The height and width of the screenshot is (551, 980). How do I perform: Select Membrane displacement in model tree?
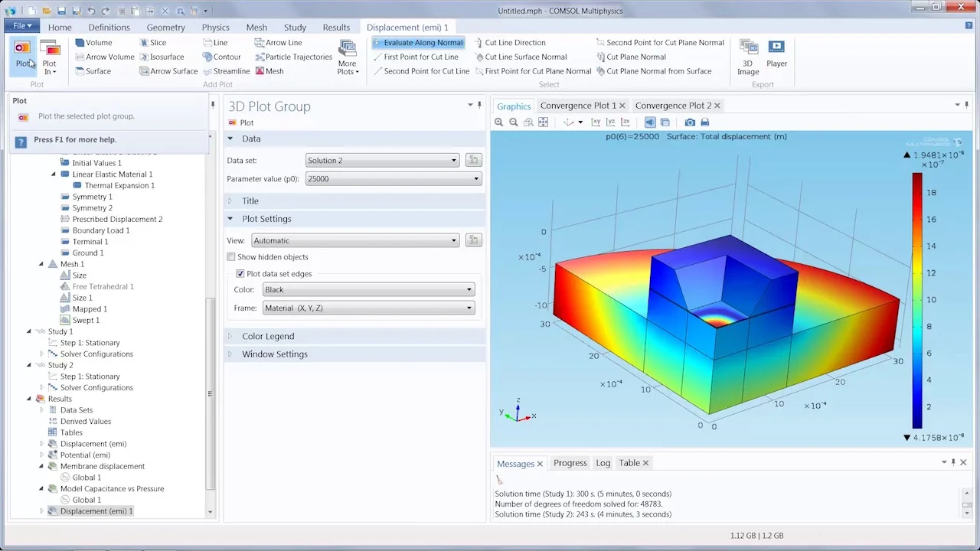point(102,466)
